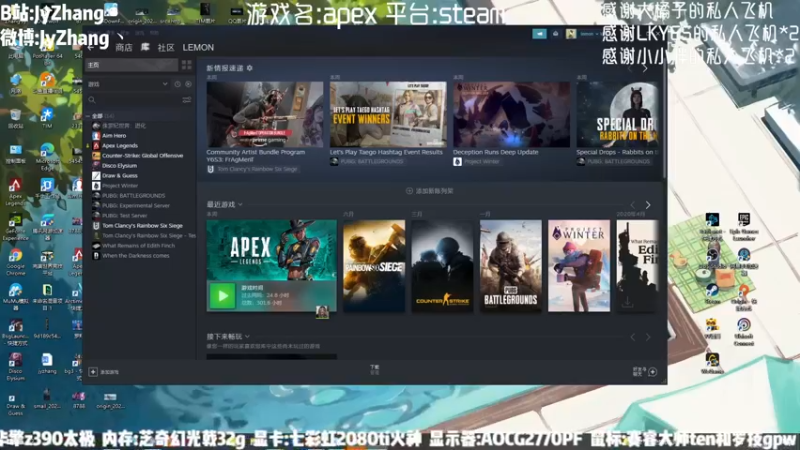Open Microsoft Edge desktop icon

point(47,157)
